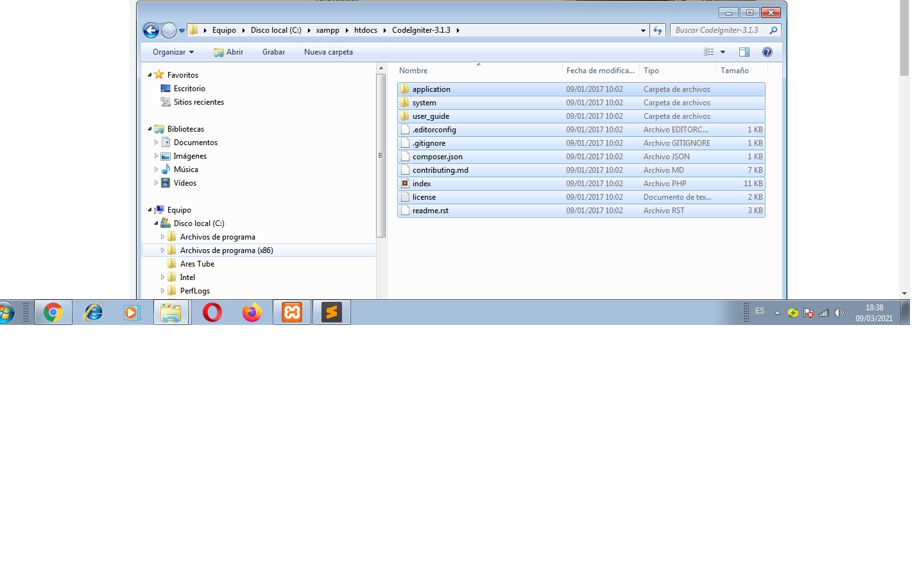Screen dimensions: 924x578
Task: Select Equipo in the navigation tree
Action: point(179,210)
